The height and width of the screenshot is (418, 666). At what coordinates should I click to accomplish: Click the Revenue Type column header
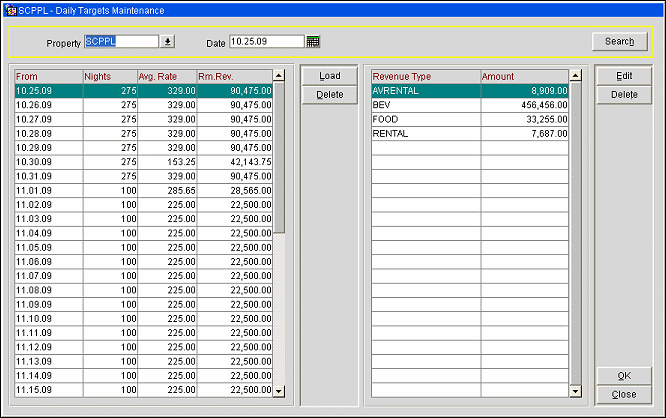(425, 75)
